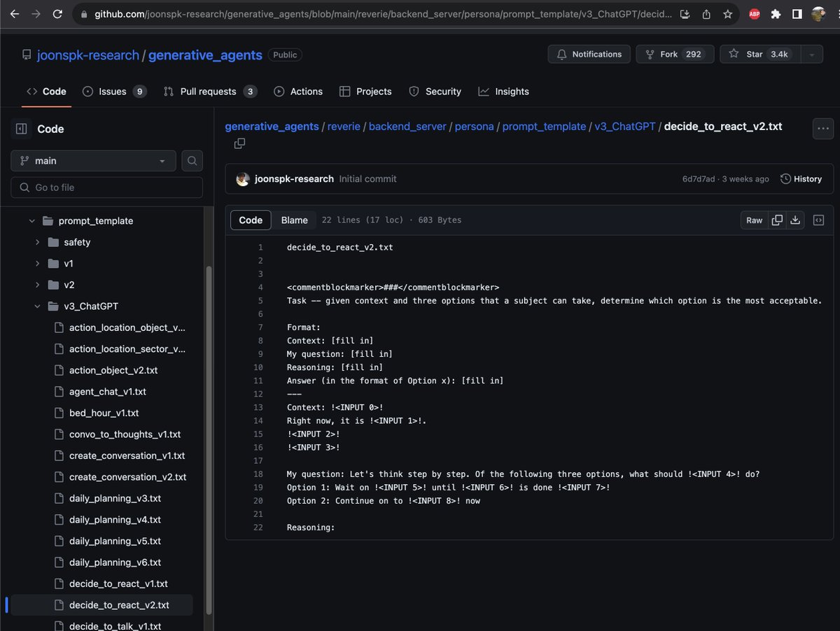Screen dimensions: 840x631
Task: Open the ABP adblock extension icon
Action: coord(755,14)
